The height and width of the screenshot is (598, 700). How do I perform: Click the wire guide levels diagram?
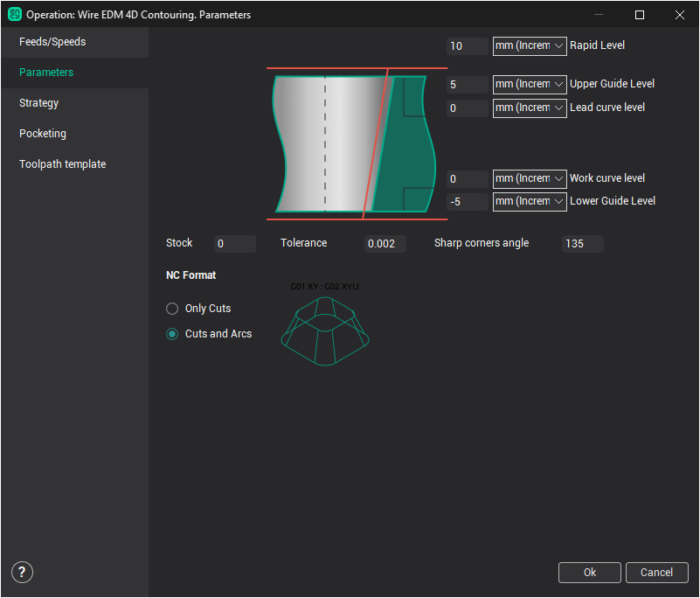[354, 144]
